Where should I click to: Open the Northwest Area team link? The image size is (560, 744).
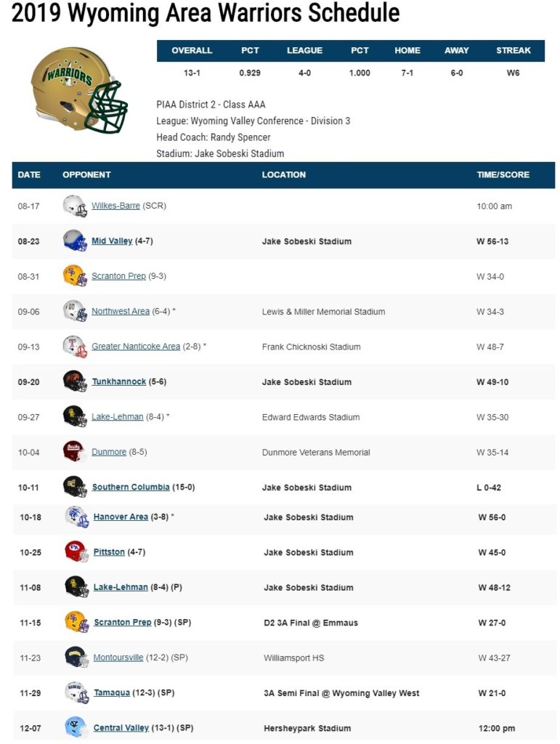[121, 311]
